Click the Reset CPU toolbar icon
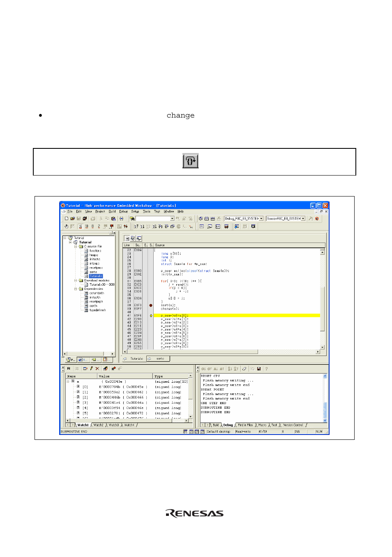The height and width of the screenshot is (557, 392). click(136, 226)
